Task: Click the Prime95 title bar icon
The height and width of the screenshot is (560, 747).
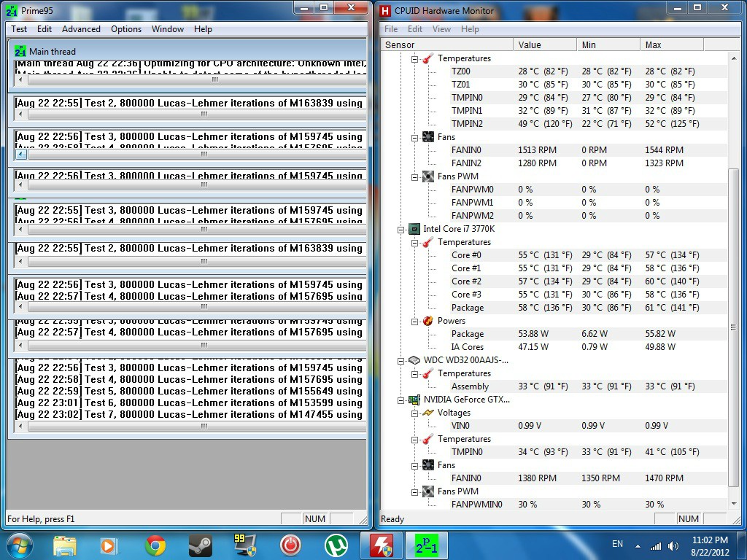Action: click(12, 10)
